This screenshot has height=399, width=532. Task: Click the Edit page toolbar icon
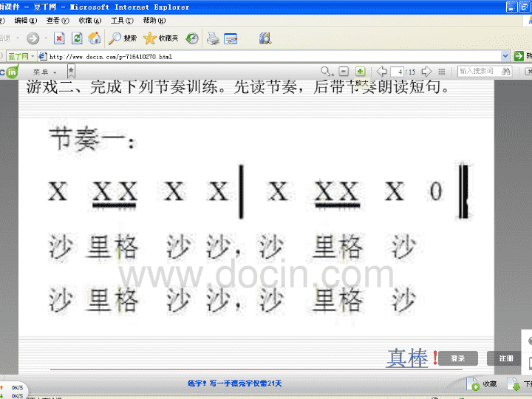231,38
